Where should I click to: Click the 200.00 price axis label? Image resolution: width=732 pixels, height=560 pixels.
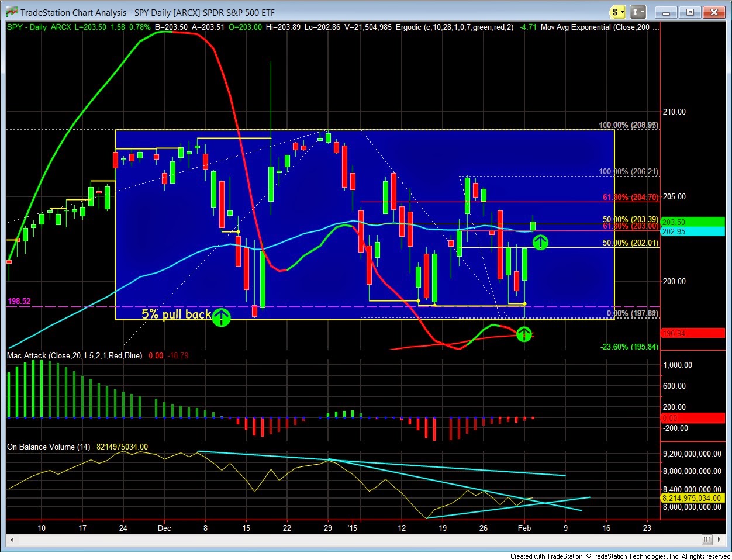(x=674, y=281)
